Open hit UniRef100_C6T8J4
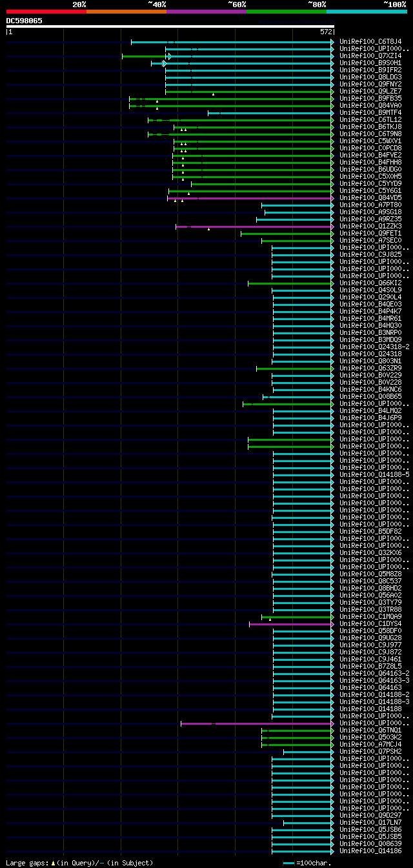413x868 pixels. click(370, 41)
